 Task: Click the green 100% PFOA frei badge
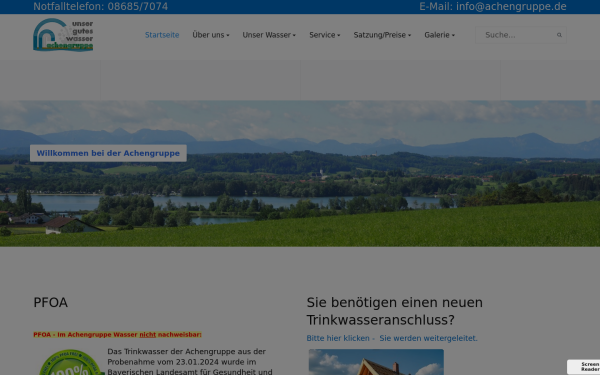tap(71, 362)
